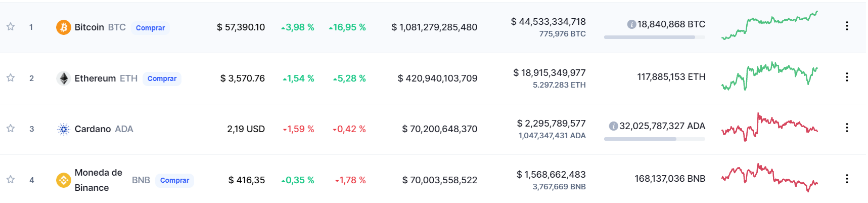Toggle the Ethereum watchlist star
This screenshot has width=868, height=203.
coord(10,78)
